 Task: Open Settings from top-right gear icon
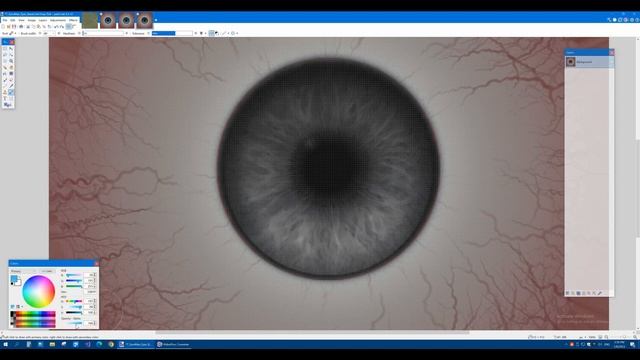pyautogui.click(x=631, y=20)
